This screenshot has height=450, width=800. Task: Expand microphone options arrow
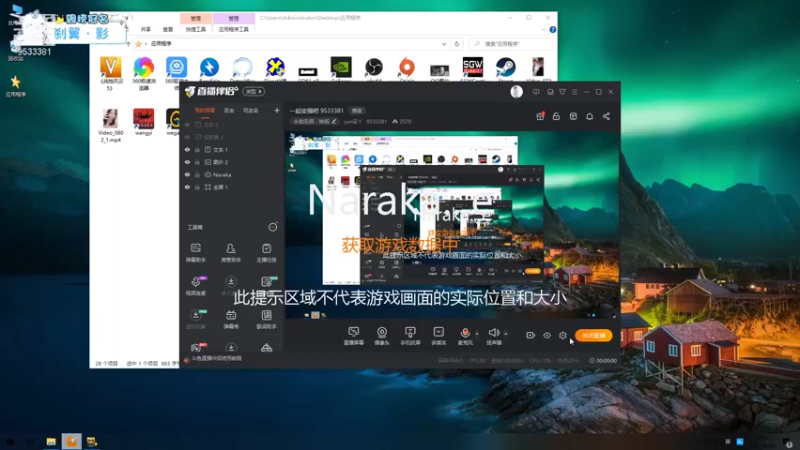[x=477, y=334]
